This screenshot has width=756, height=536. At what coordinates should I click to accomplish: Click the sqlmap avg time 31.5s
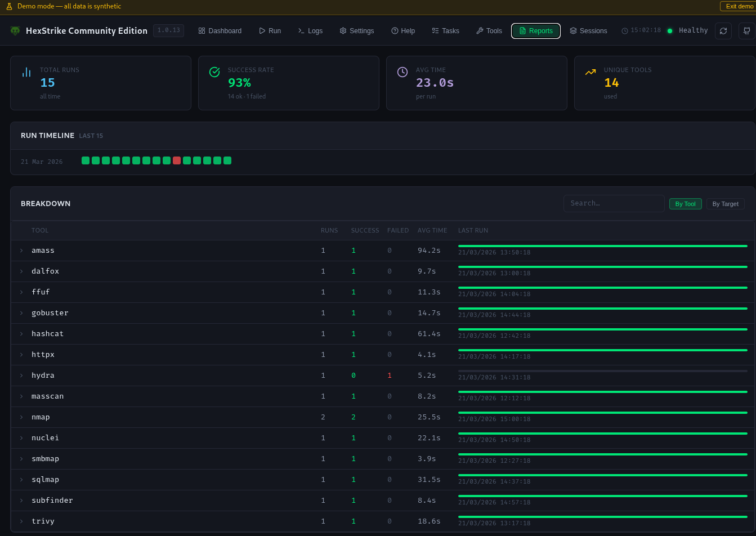pos(429,480)
